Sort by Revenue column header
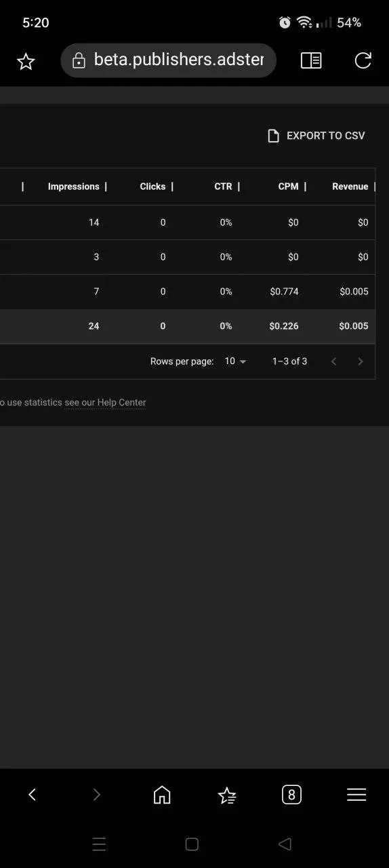This screenshot has height=868, width=389. pyautogui.click(x=350, y=186)
